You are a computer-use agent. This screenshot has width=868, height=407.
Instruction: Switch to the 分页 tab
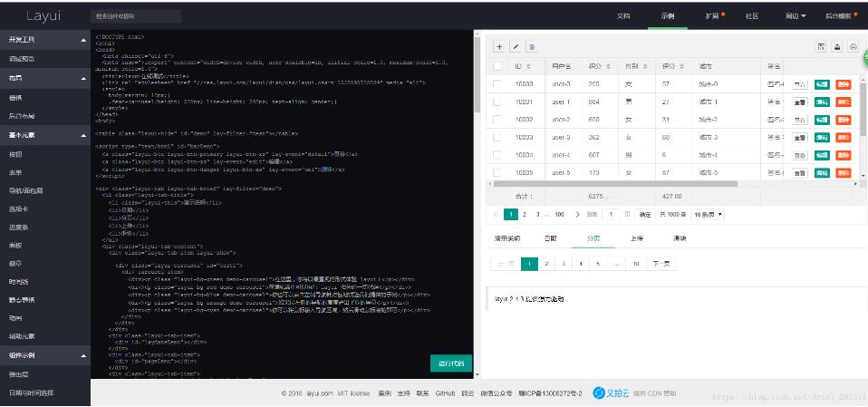tap(593, 238)
